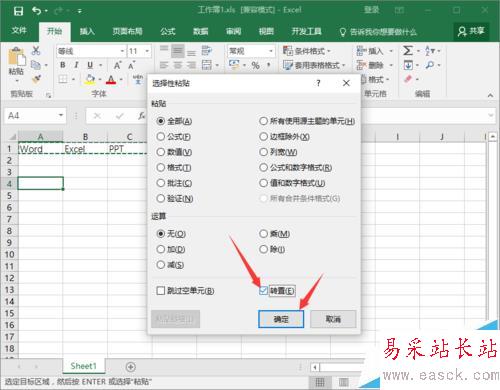The height and width of the screenshot is (390, 500).
Task: Toggle Bold formatting
Action: click(63, 65)
